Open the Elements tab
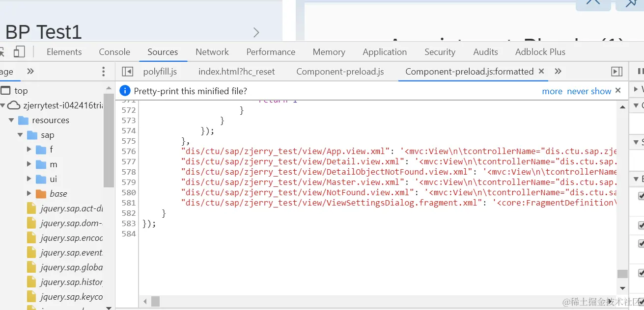This screenshot has height=310, width=644. (x=64, y=52)
